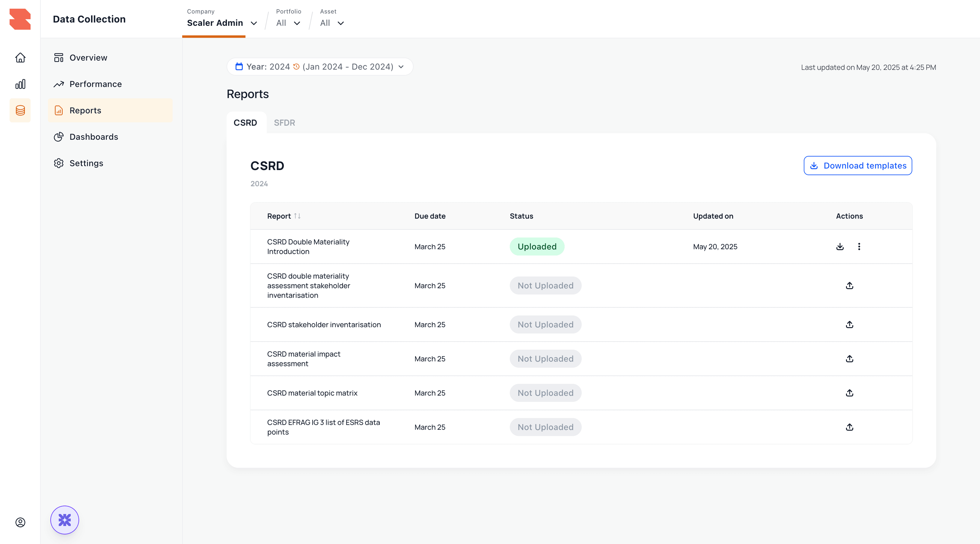Open Reports in sidebar

point(110,110)
